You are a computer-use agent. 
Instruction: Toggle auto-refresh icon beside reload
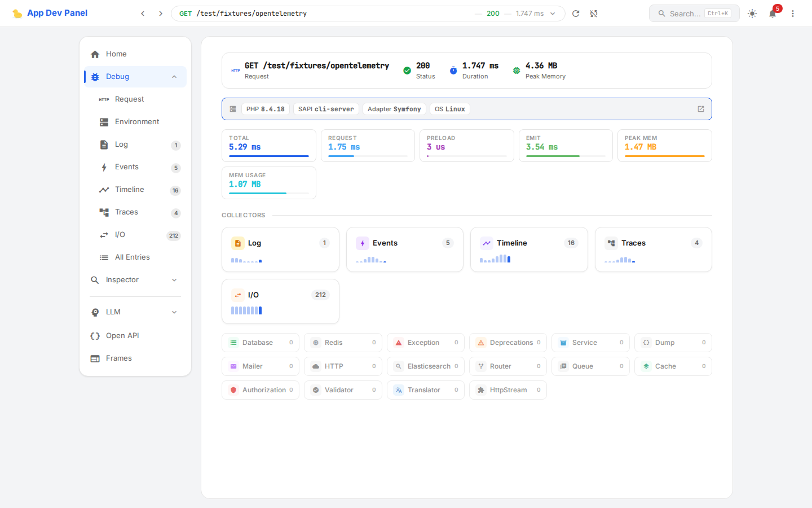click(594, 14)
